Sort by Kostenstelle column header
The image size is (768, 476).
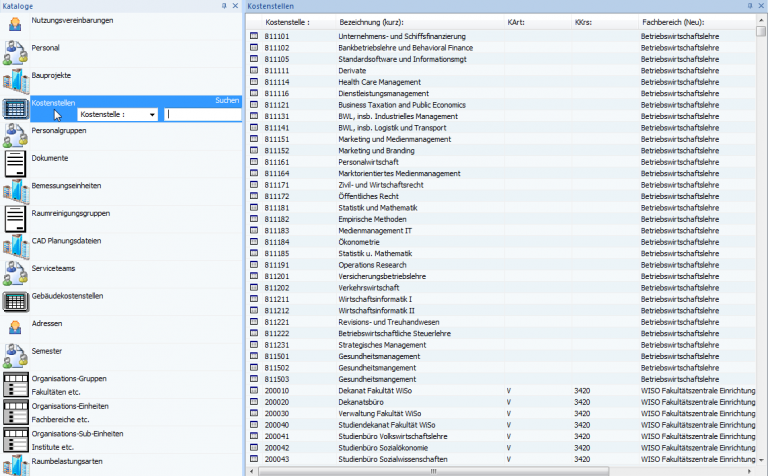pos(288,22)
